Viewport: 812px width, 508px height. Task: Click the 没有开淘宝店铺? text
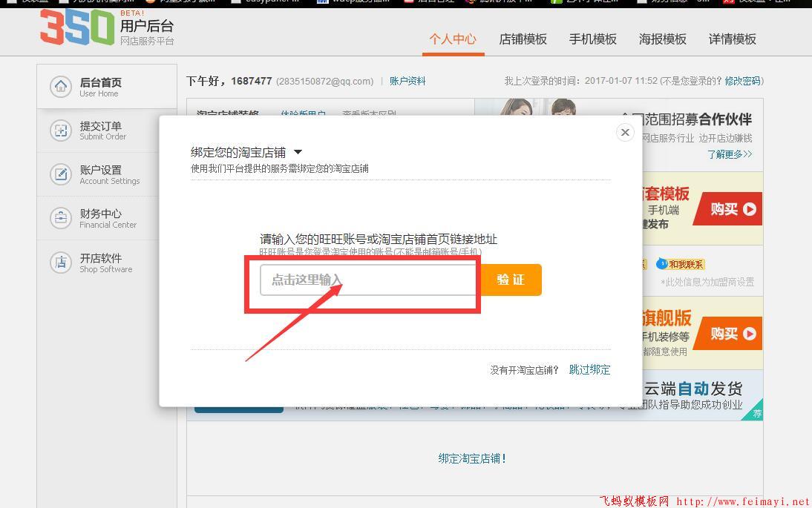tap(524, 370)
